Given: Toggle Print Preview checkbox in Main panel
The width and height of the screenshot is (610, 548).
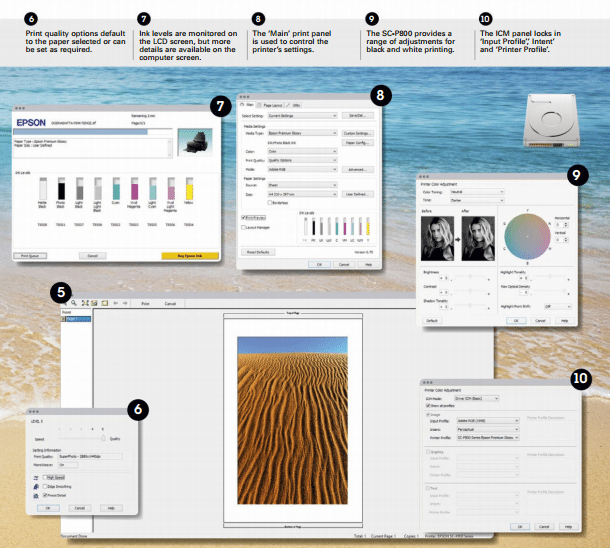Looking at the screenshot, I should (244, 218).
